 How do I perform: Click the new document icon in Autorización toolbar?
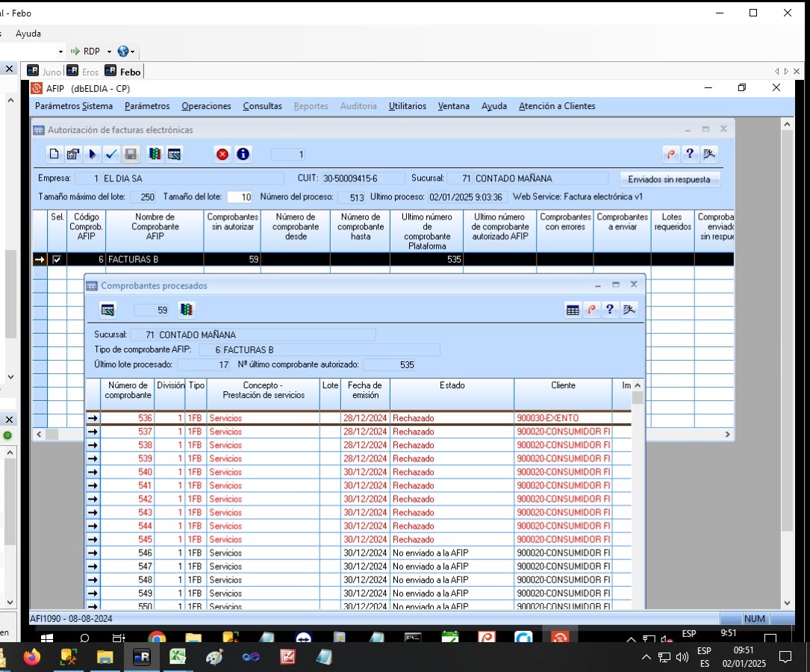[x=54, y=155]
